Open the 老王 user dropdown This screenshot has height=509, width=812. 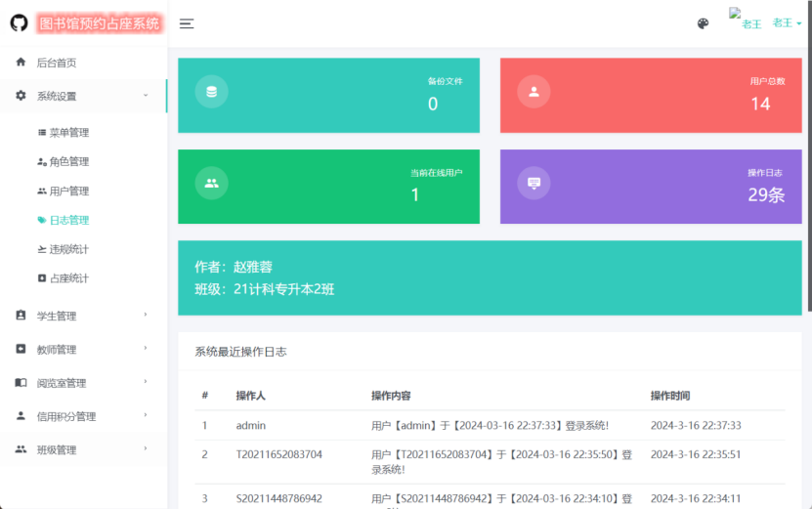click(x=788, y=22)
